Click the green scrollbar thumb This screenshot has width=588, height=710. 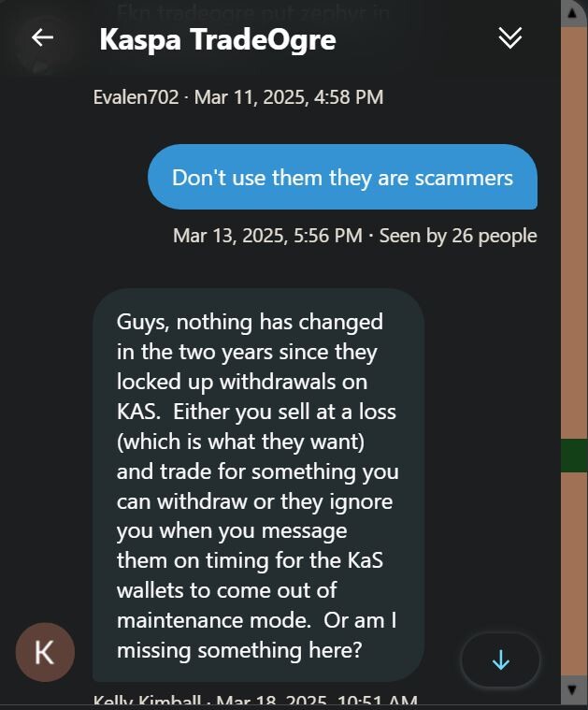pyautogui.click(x=574, y=456)
